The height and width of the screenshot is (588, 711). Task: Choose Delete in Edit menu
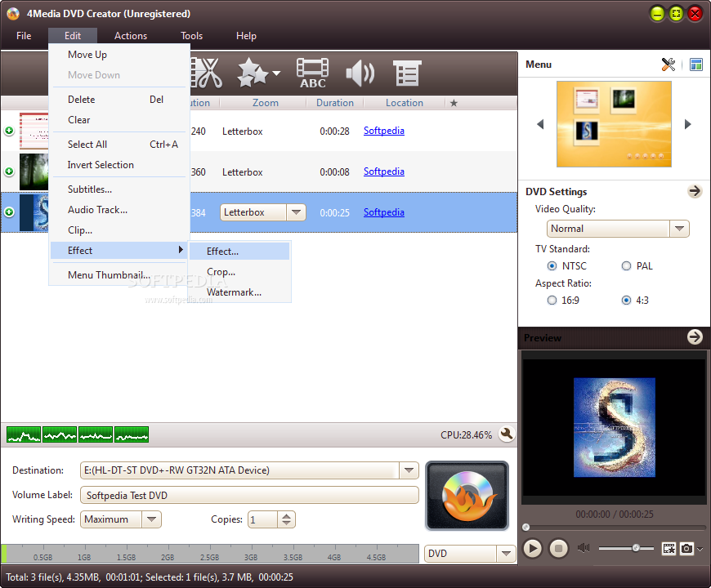(x=119, y=99)
